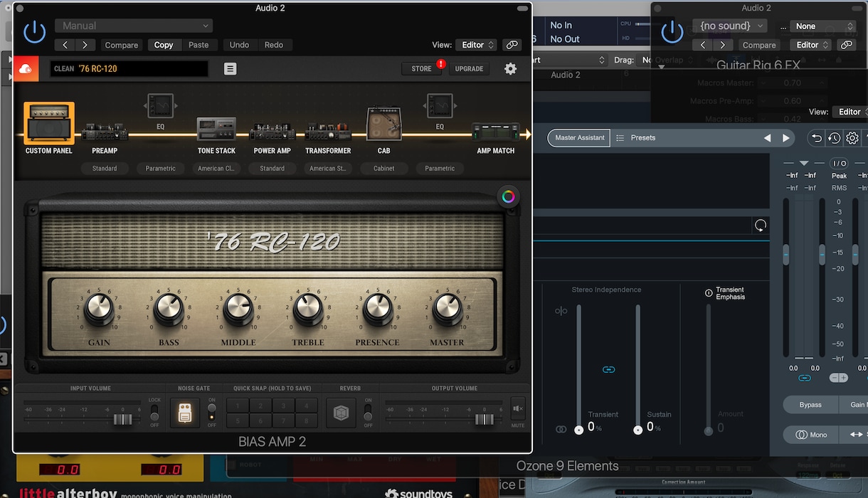Click the Input Volume slider handle
This screenshot has width=868, height=498.
123,419
